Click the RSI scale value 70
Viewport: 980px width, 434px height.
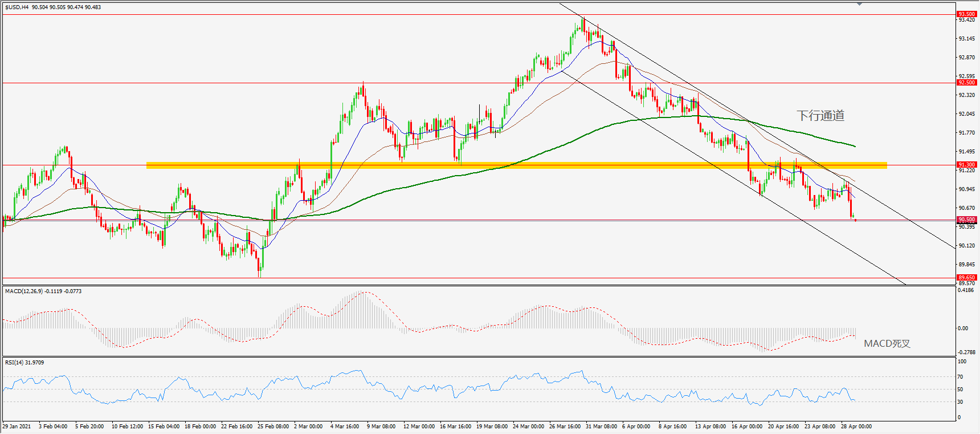tap(961, 377)
